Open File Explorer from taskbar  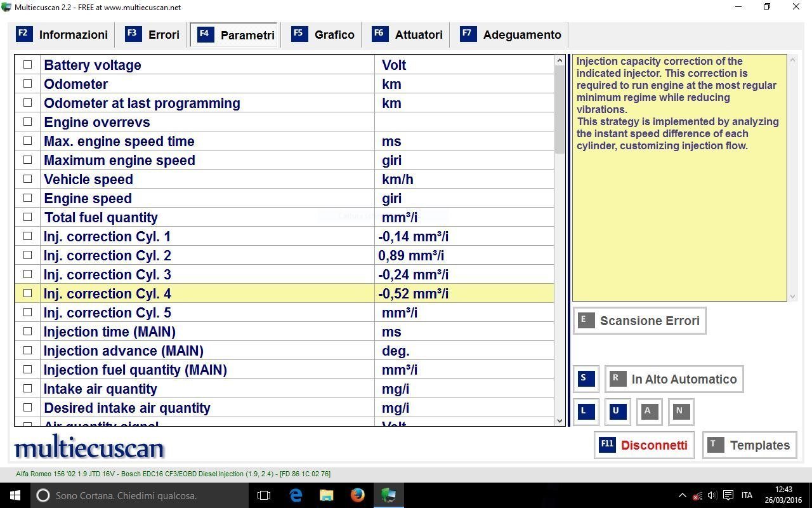[326, 495]
